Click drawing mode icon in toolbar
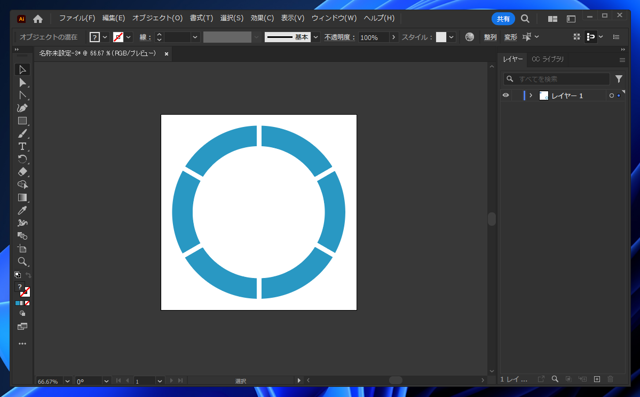Image resolution: width=640 pixels, height=397 pixels. tap(22, 313)
